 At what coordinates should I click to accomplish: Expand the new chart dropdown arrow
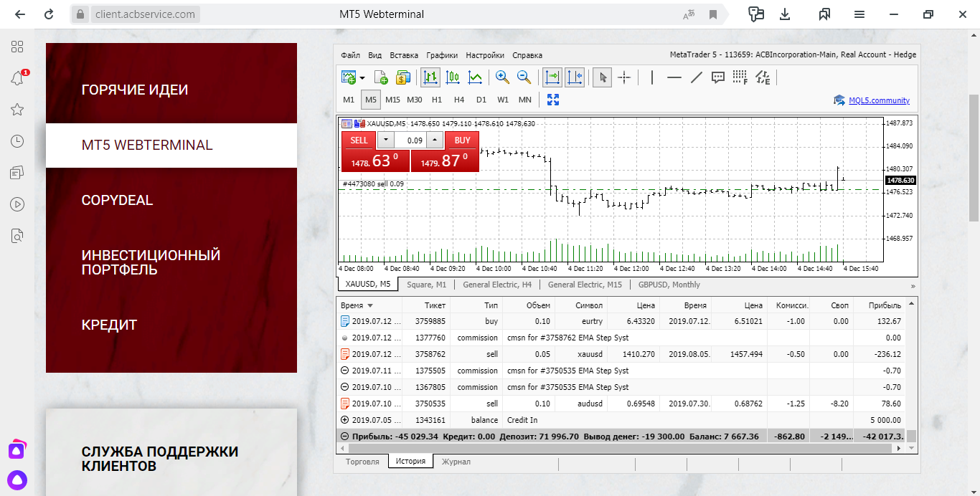(362, 77)
